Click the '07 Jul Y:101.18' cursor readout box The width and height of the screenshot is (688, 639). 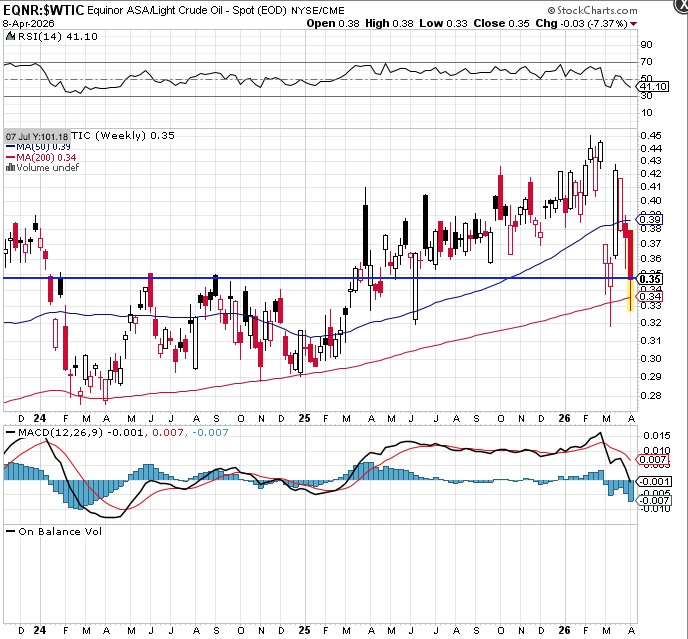[x=37, y=136]
